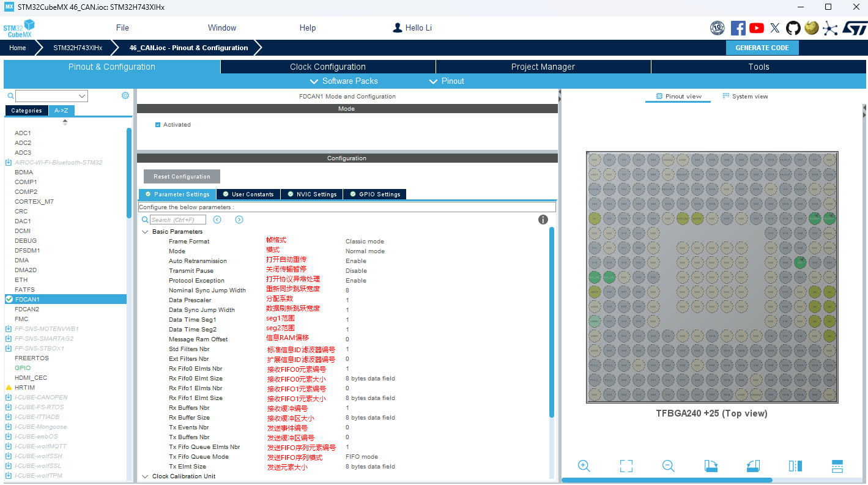The image size is (868, 485).
Task: Collapse the categories list arrow
Action: point(65,122)
